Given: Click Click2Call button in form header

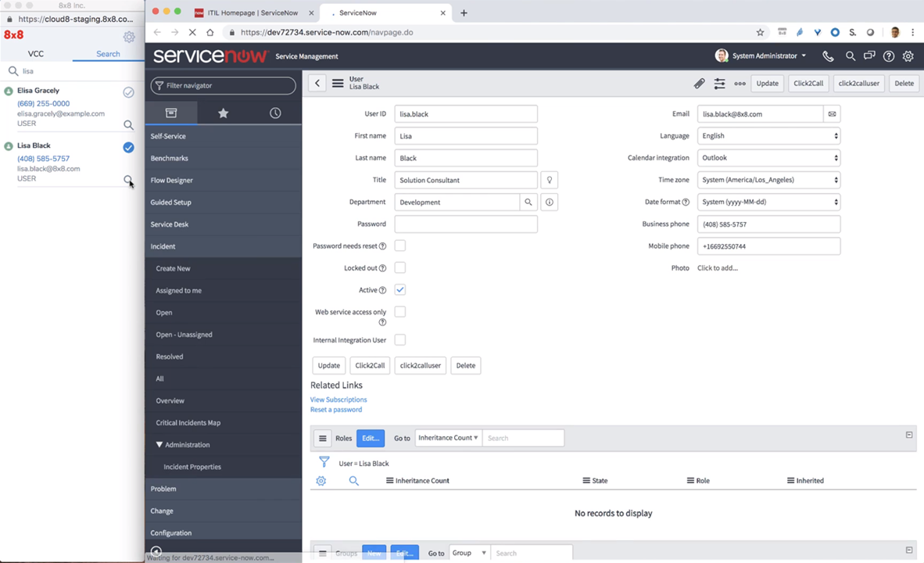Looking at the screenshot, I should click(x=808, y=83).
